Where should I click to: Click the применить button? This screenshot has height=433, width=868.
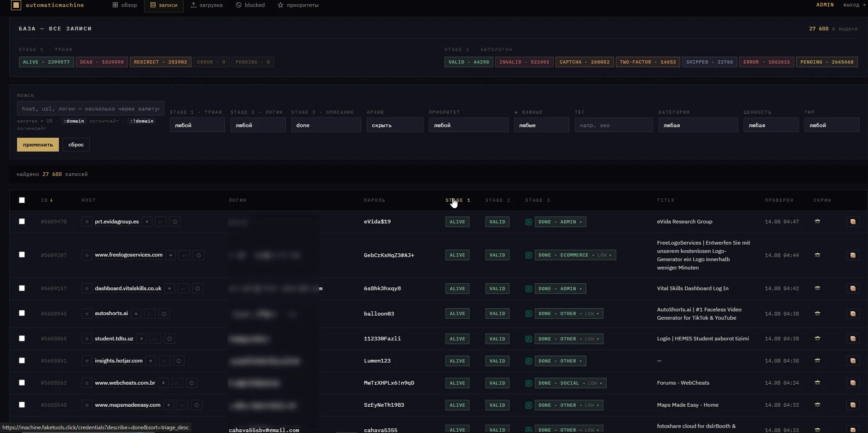click(x=38, y=145)
